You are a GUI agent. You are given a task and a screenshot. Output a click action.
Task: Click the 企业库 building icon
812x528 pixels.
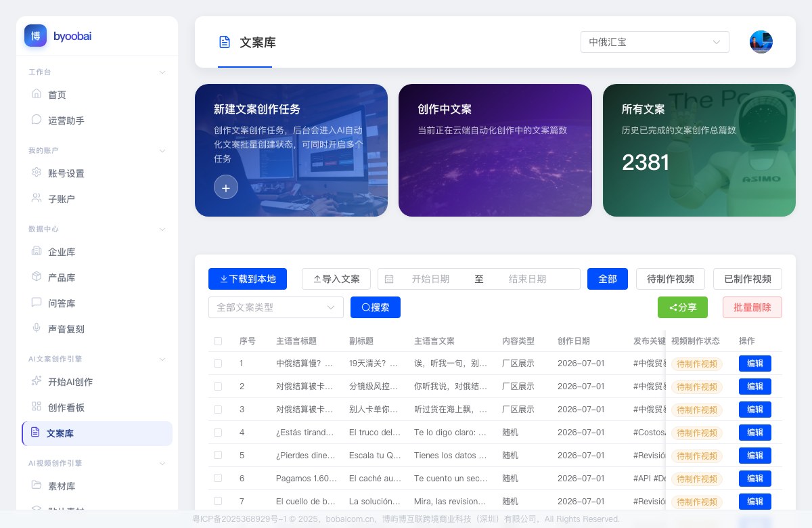(37, 251)
